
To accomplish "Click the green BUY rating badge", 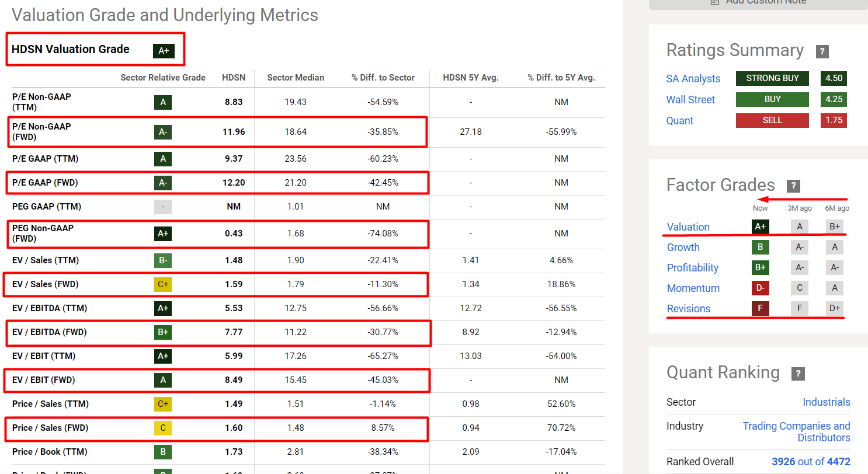I will pyautogui.click(x=772, y=99).
